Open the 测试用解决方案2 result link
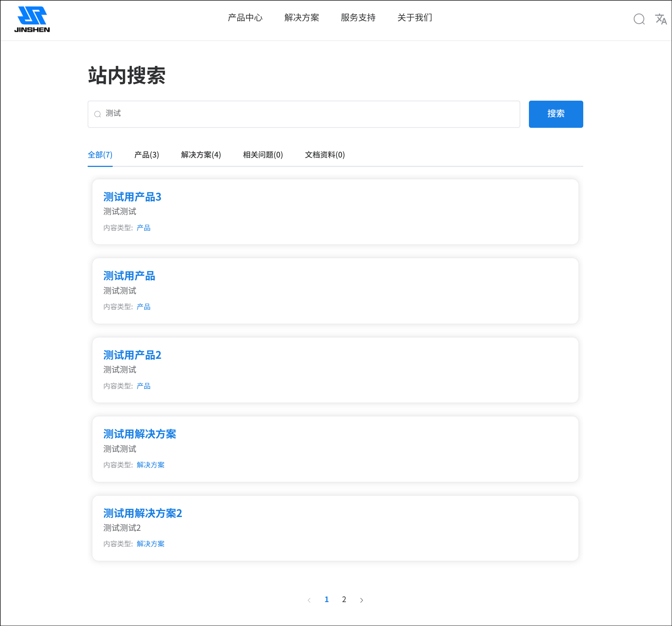The width and height of the screenshot is (672, 626). (142, 513)
